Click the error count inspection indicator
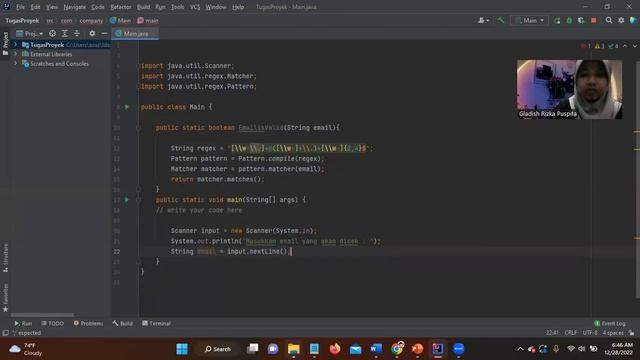This screenshot has height=360, width=640. point(586,46)
